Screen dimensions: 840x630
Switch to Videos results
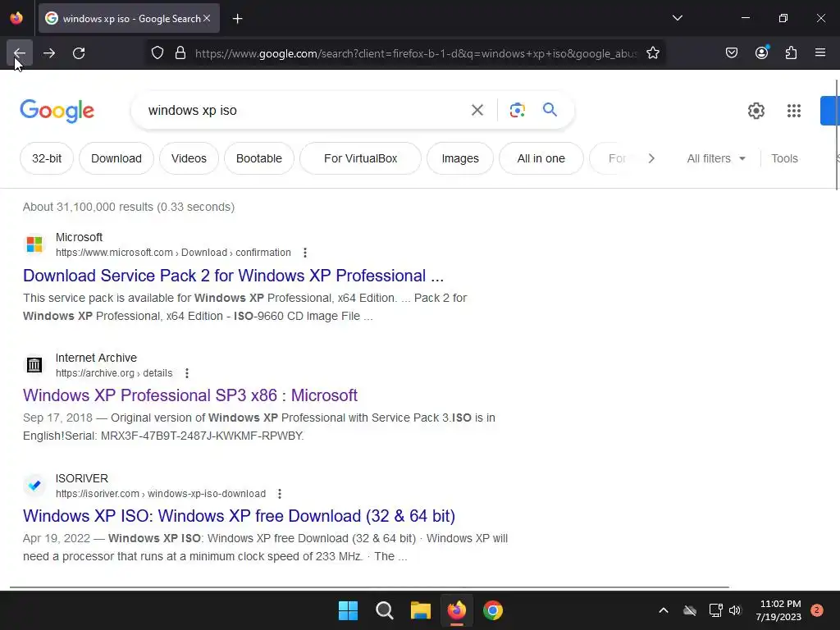click(x=189, y=158)
